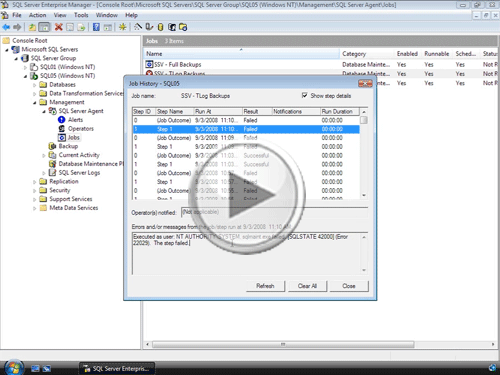
Task: Open Properties toolbar icon next to Delete
Action: [70, 27]
